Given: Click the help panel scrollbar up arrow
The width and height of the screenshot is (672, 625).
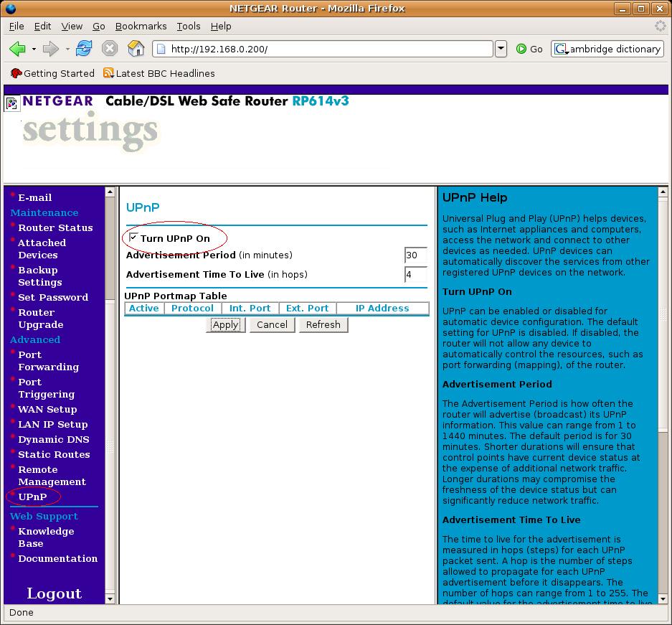Looking at the screenshot, I should (663, 192).
